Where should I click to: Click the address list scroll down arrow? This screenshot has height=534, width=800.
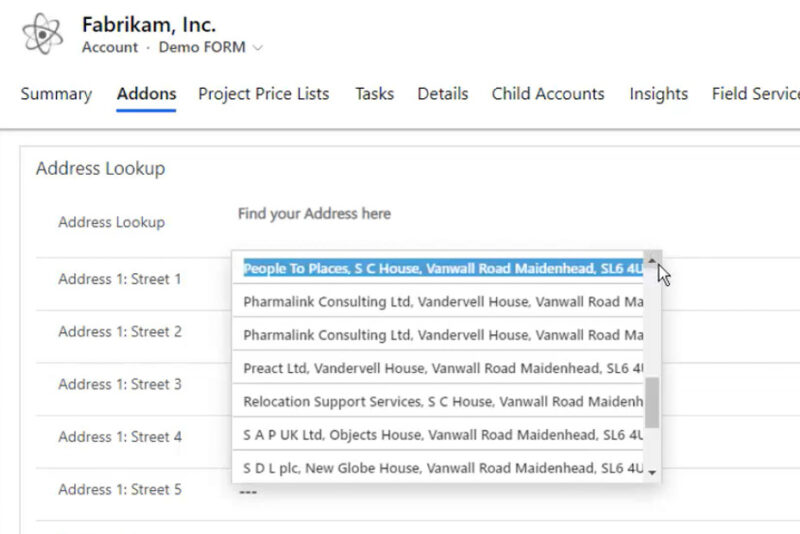652,473
